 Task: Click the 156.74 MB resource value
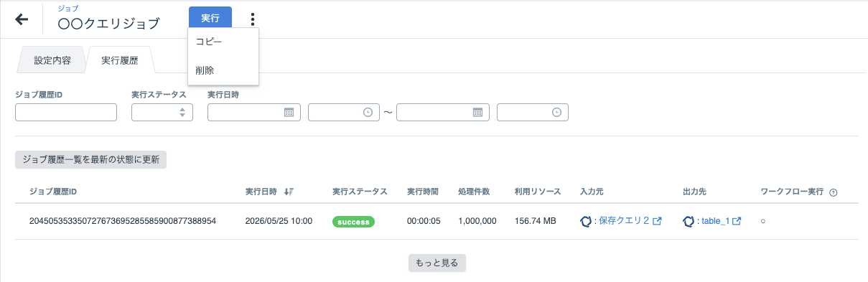coord(536,221)
